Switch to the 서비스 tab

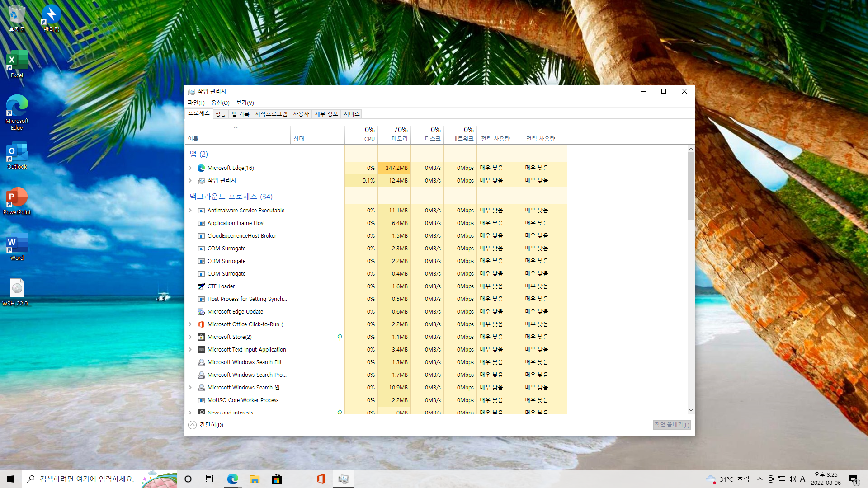[x=351, y=114]
